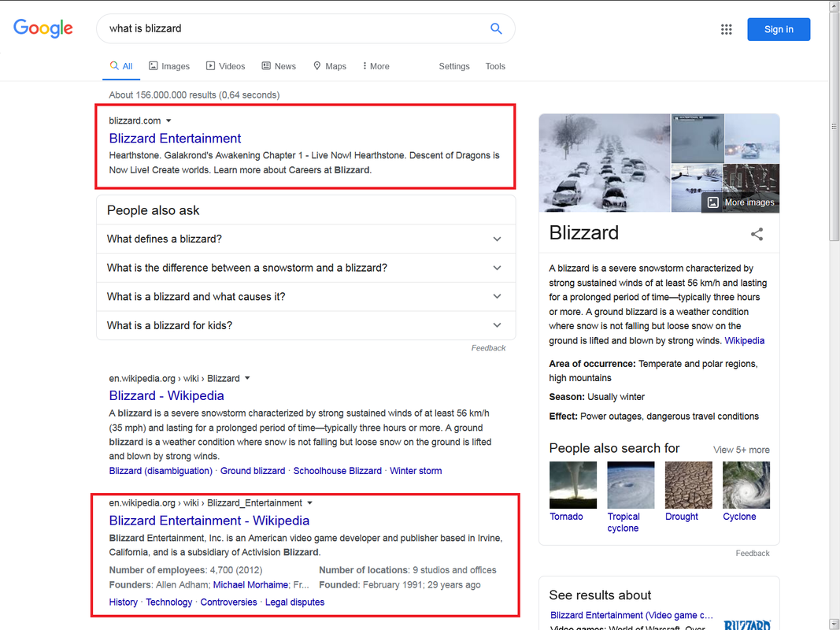
Task: Open the History sitelink
Action: tap(124, 602)
